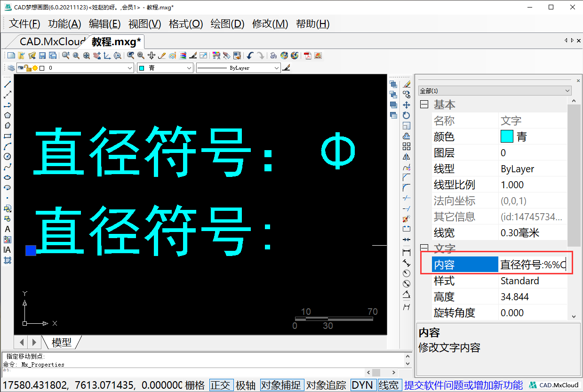Click the Mirror tool icon

pos(407,157)
